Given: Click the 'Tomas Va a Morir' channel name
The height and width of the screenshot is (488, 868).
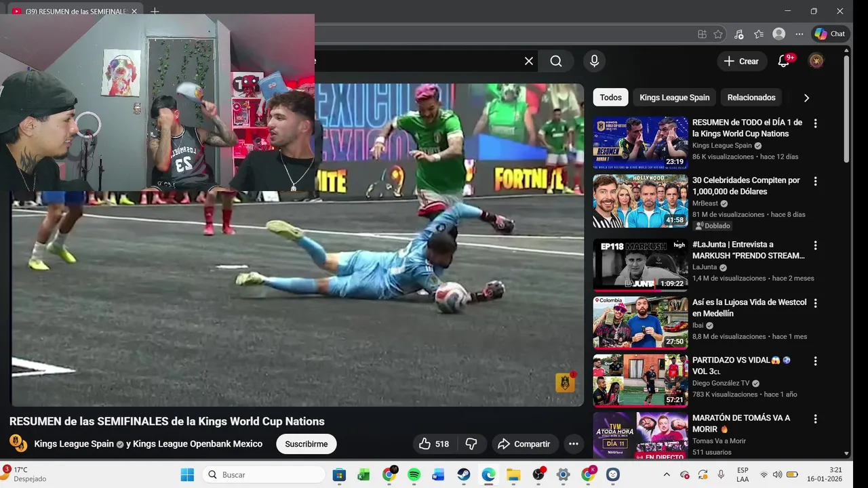Looking at the screenshot, I should [x=719, y=441].
